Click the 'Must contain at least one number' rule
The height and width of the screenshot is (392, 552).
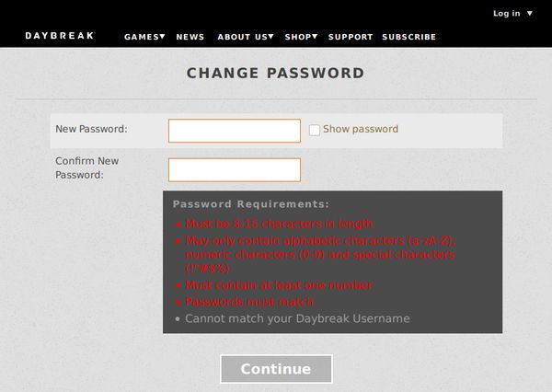278,285
